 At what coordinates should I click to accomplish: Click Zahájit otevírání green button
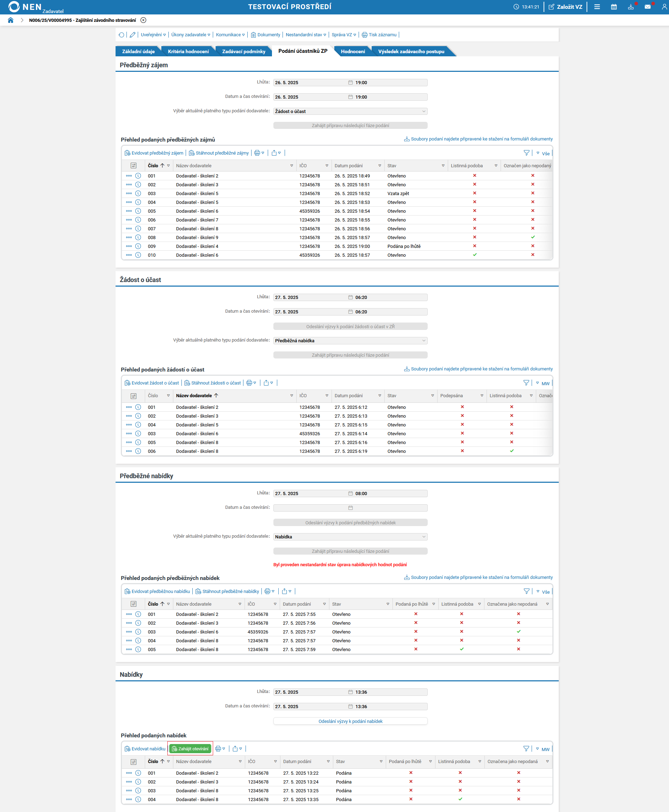[x=190, y=749]
